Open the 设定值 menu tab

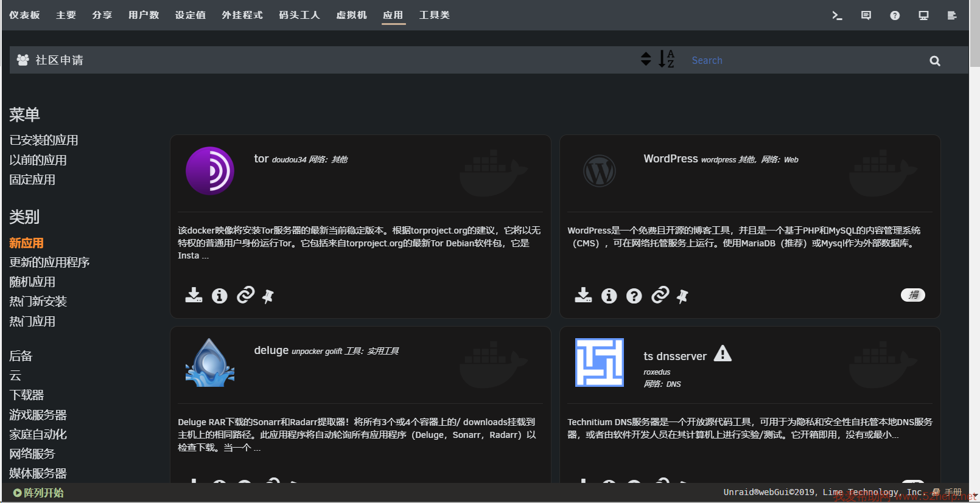[190, 15]
